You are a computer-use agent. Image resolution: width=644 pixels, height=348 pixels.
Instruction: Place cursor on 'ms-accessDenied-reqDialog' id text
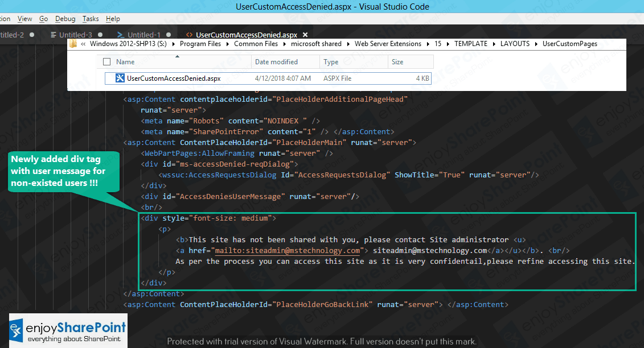click(x=235, y=164)
